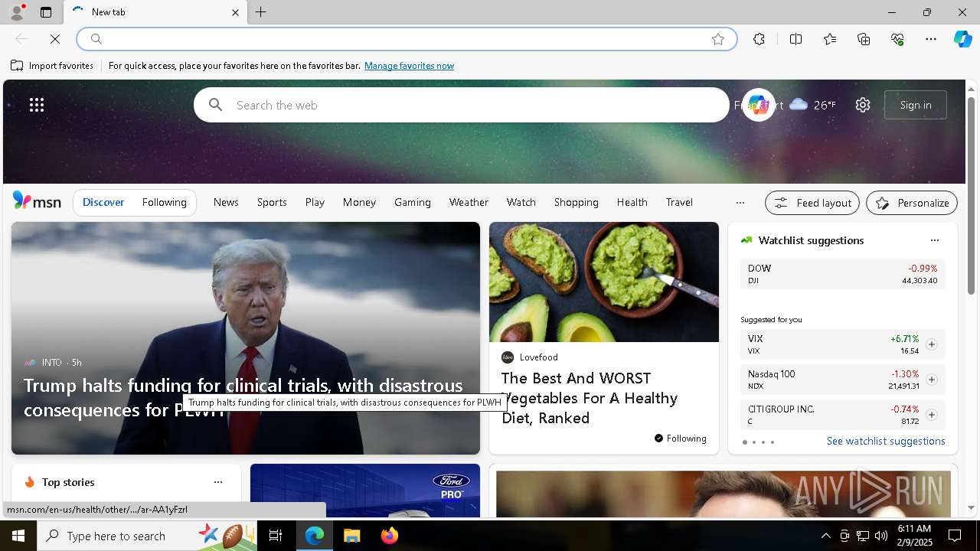Viewport: 980px width, 551px height.
Task: Open the Play section
Action: 315,202
